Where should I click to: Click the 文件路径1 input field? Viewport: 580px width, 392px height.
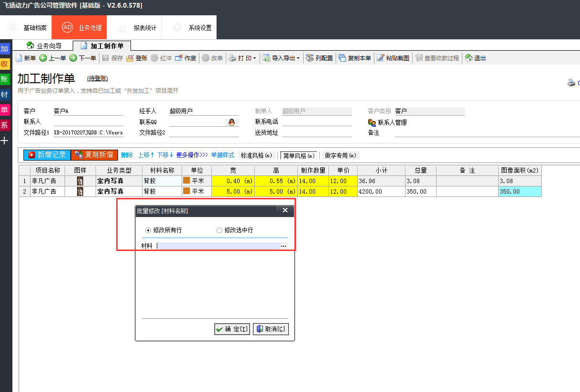[88, 133]
